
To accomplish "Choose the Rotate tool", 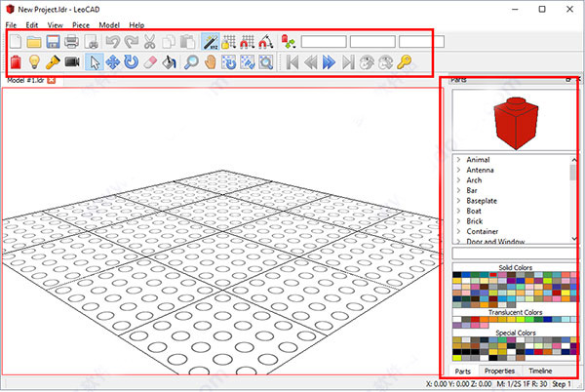I will (x=130, y=62).
